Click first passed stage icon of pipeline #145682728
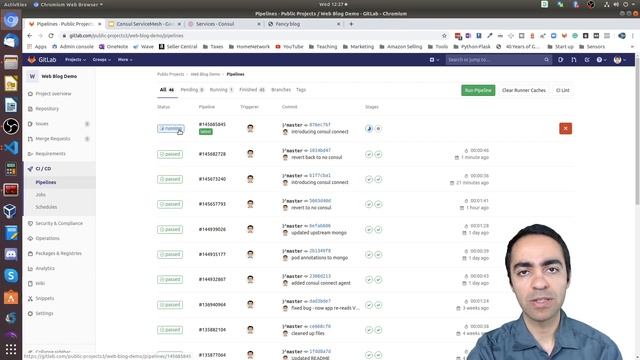 [x=369, y=154]
